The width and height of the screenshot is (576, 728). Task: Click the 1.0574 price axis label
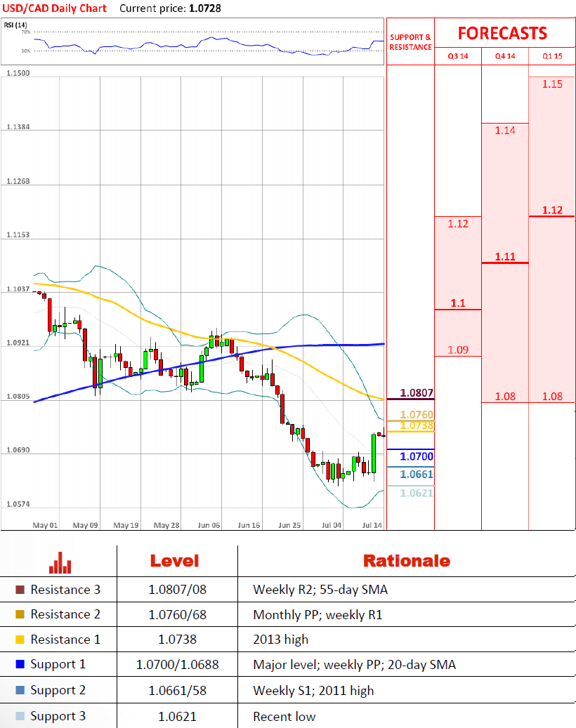click(x=18, y=504)
